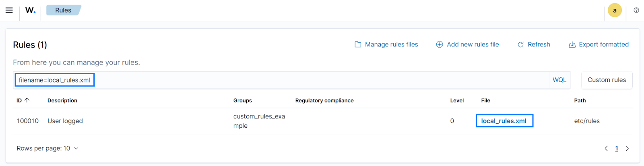Viewport: 644px width, 166px height.
Task: Click the Add new rules file plus icon
Action: click(x=440, y=44)
